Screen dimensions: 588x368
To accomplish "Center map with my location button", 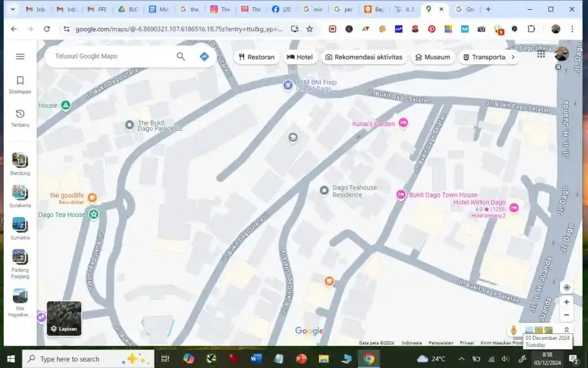I will tap(566, 288).
